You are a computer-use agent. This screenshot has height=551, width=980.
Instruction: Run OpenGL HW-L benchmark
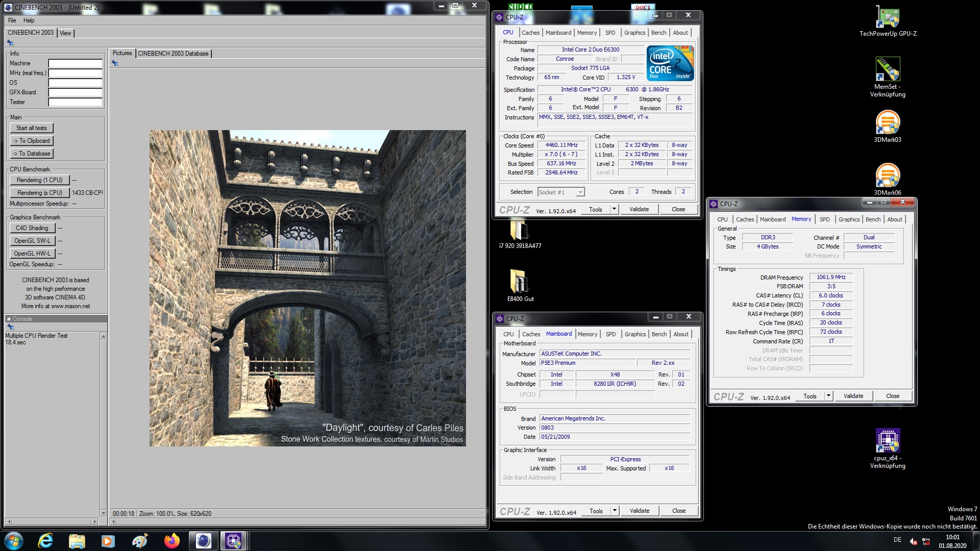[x=32, y=254]
